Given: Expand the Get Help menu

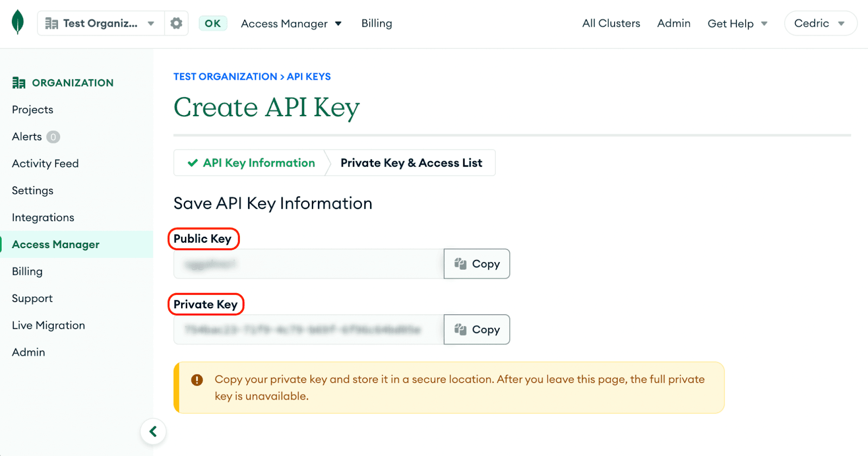Looking at the screenshot, I should 737,23.
